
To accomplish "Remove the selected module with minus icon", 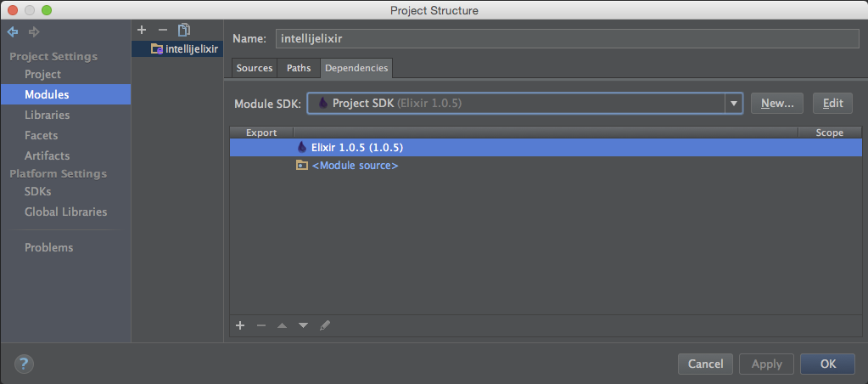I will 163,30.
